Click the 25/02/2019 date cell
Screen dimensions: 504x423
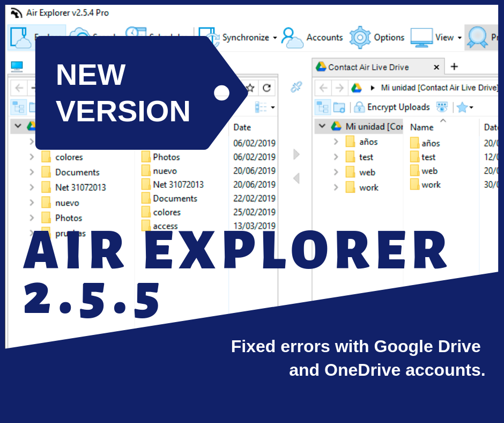pos(254,212)
